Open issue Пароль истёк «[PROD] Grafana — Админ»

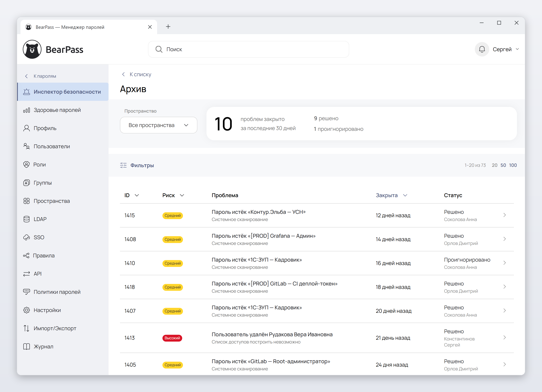pos(264,236)
